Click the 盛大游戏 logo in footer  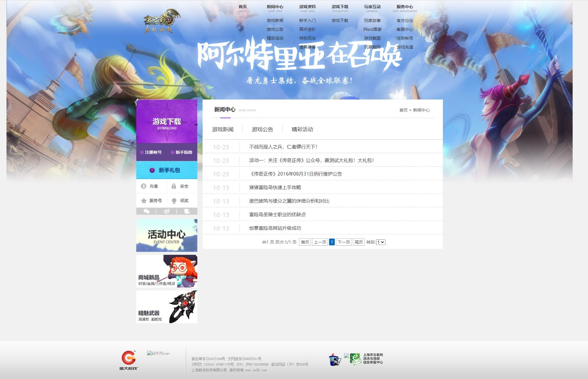click(x=129, y=360)
